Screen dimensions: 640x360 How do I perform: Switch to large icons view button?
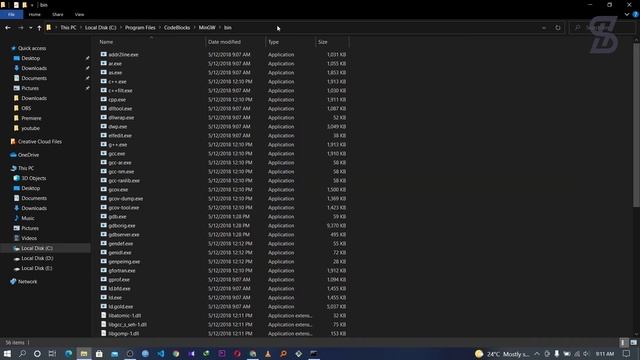633,342
